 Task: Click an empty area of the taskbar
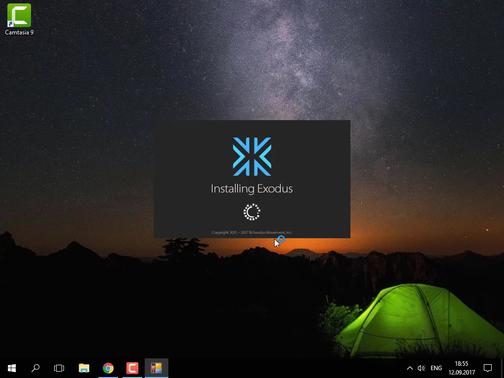(283, 368)
